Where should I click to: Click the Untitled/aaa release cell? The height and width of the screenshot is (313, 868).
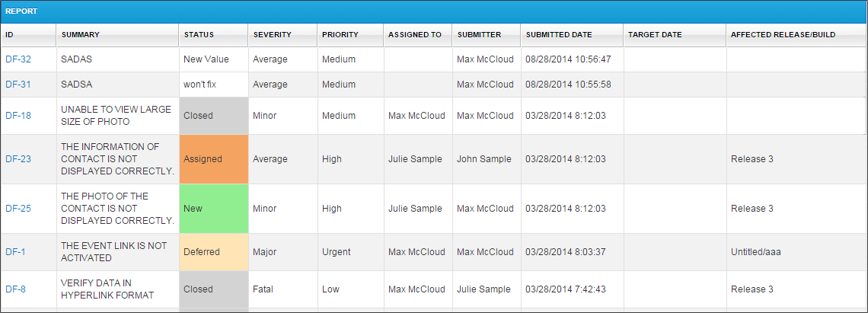click(757, 252)
